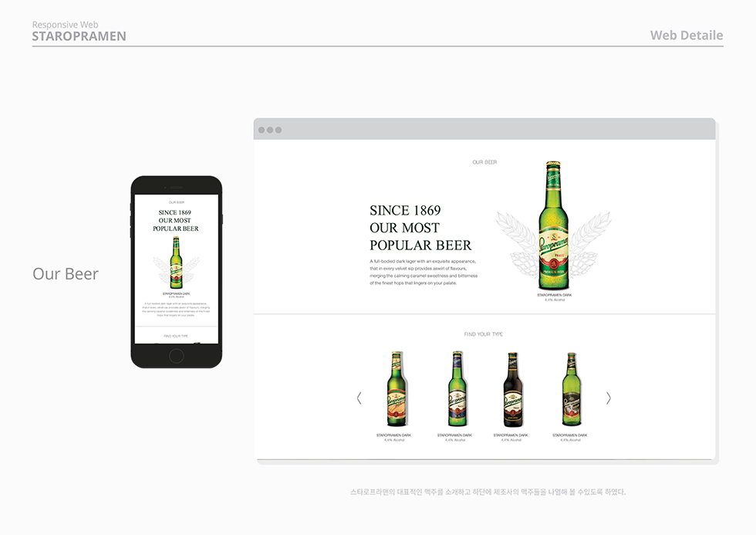Click FIND YOUR TYPE heading in browser
756x535 pixels.
coord(484,334)
